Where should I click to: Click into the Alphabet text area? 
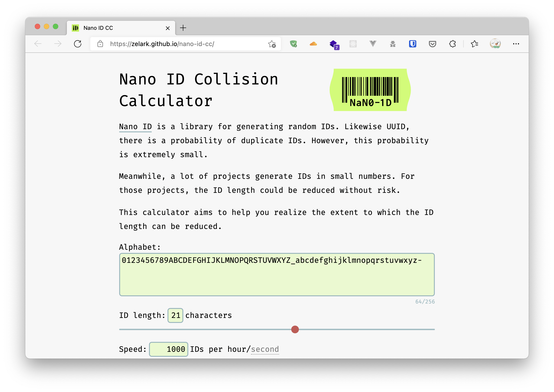[277, 274]
